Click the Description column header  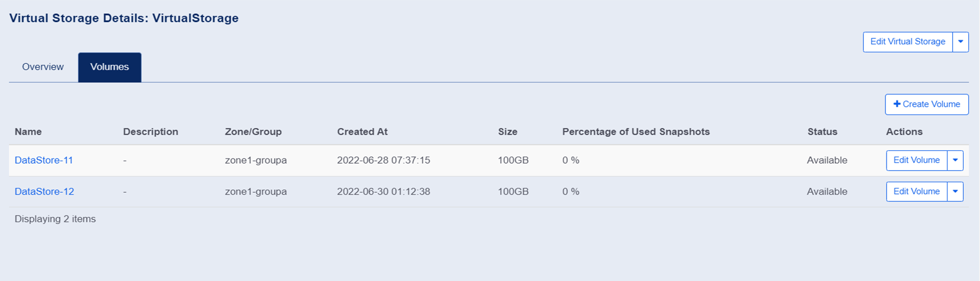coord(150,132)
